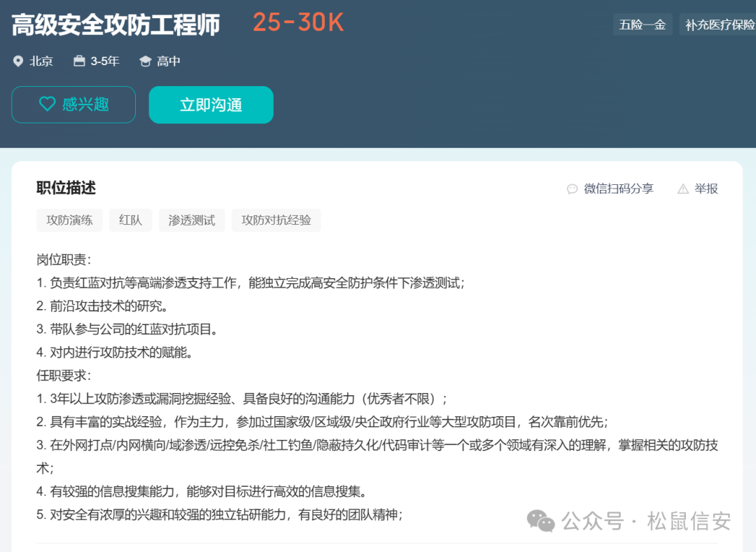Select the 攻防演练 skill tag
This screenshot has height=552, width=756.
point(69,220)
